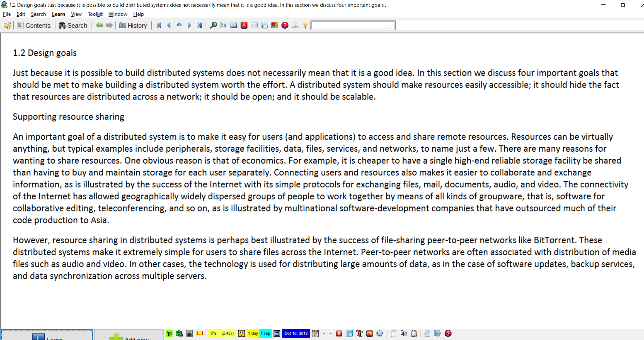Open the Edit menu
Screen dimensions: 644x340
point(21,14)
